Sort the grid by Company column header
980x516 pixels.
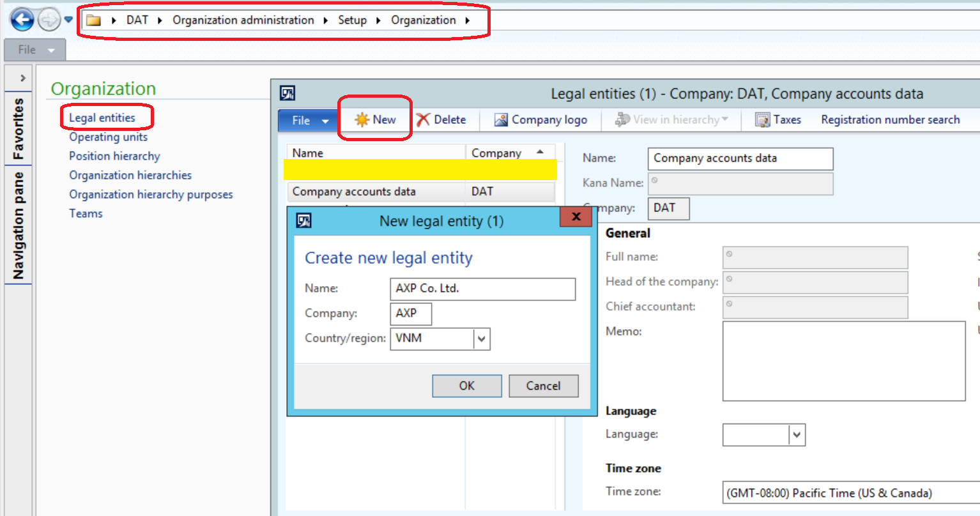click(496, 153)
